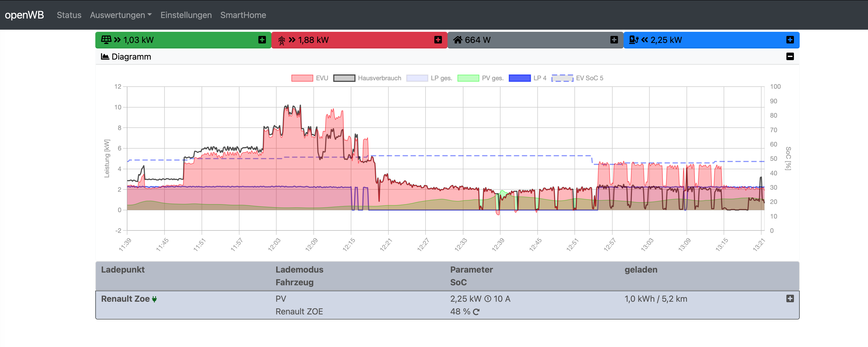Click the Diagramm chart icon

coord(105,56)
